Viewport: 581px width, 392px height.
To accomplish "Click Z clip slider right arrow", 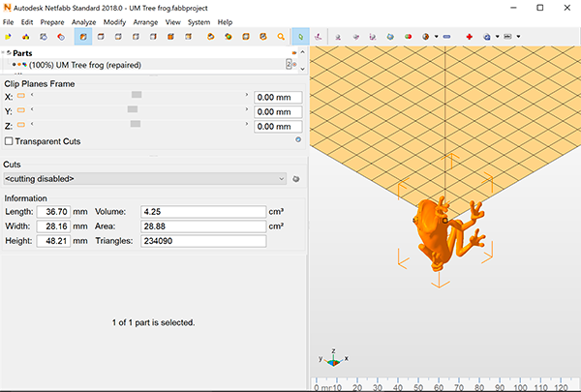I will point(246,124).
